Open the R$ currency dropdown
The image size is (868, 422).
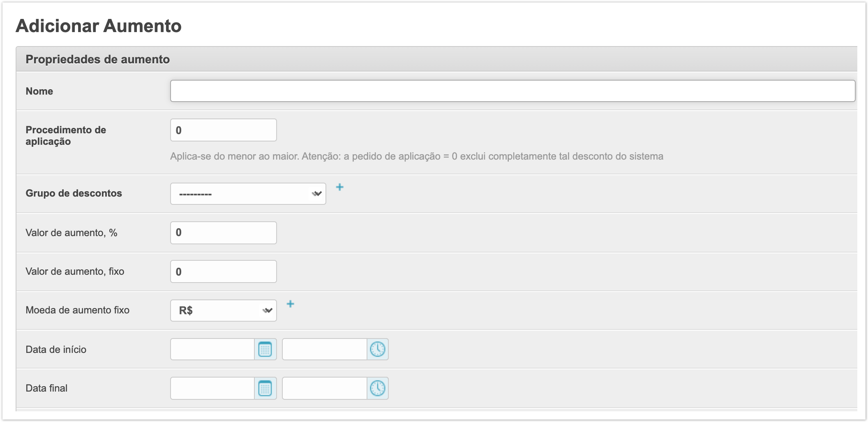coord(223,311)
